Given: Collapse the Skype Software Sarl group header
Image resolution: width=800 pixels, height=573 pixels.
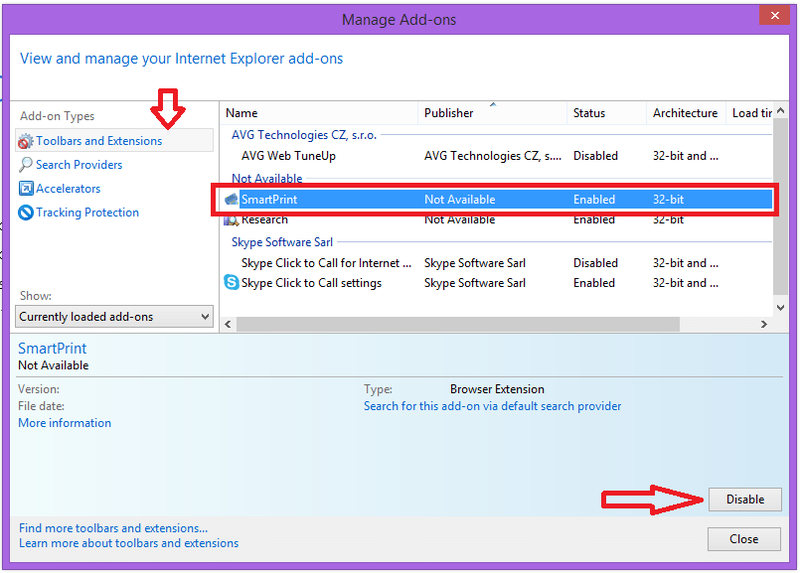Looking at the screenshot, I should 282,242.
